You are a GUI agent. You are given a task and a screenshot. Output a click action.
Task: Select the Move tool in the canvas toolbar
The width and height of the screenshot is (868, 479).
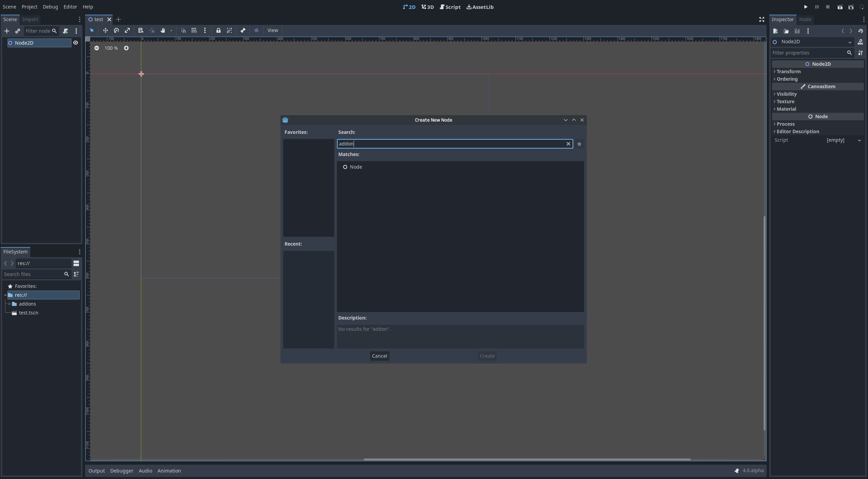pyautogui.click(x=106, y=30)
